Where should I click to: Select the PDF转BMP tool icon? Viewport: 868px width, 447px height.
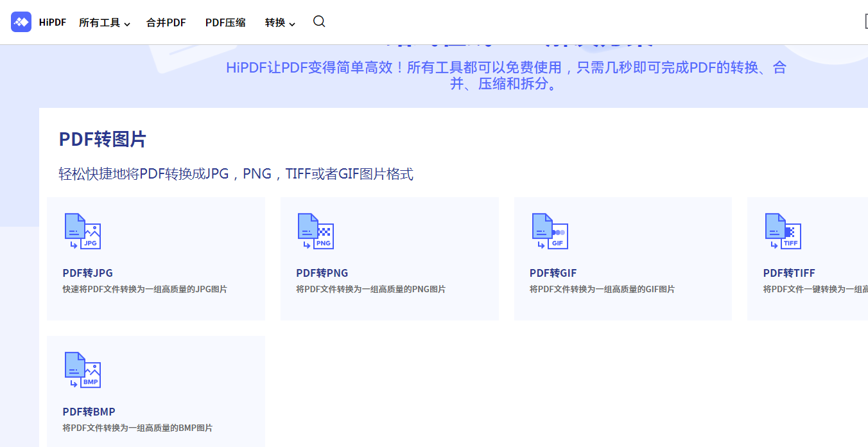click(x=82, y=370)
